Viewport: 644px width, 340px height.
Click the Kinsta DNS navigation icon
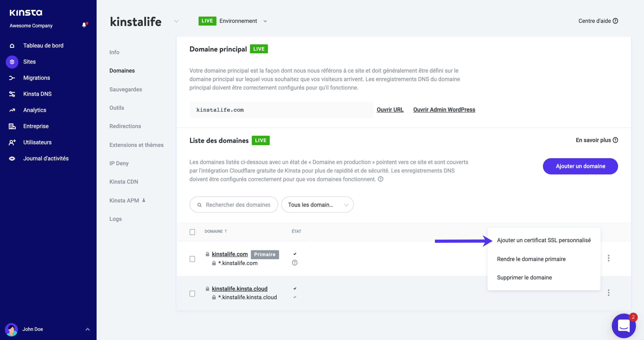point(11,94)
